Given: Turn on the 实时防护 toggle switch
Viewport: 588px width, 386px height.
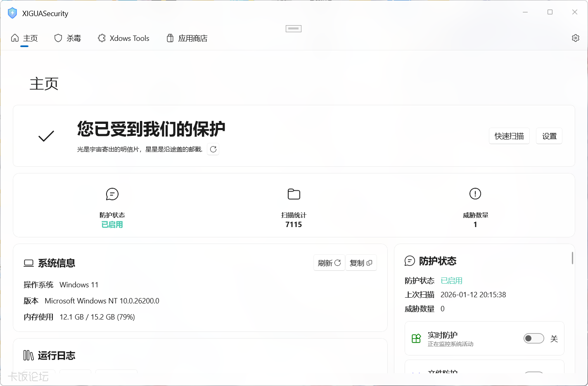Looking at the screenshot, I should [533, 339].
